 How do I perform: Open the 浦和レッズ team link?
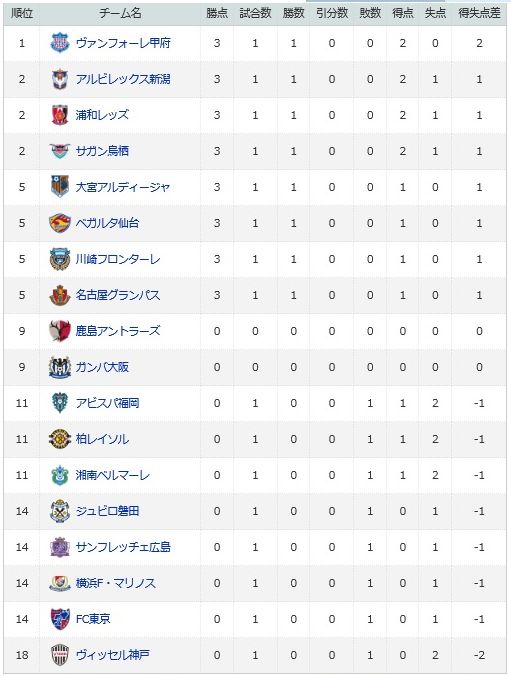pyautogui.click(x=102, y=115)
